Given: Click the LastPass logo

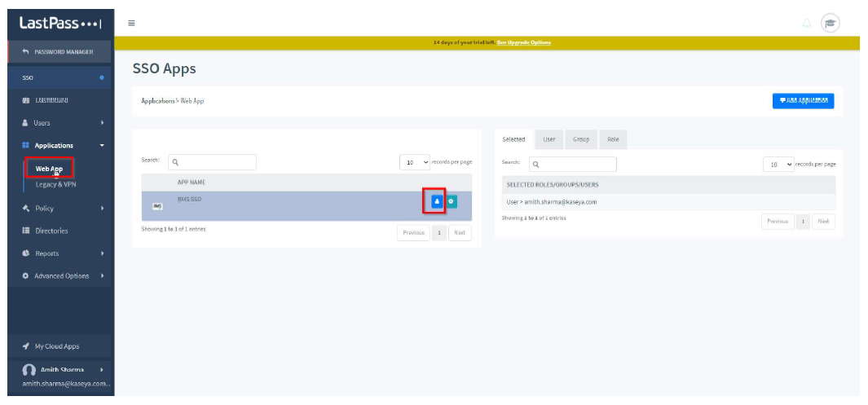Looking at the screenshot, I should point(60,24).
